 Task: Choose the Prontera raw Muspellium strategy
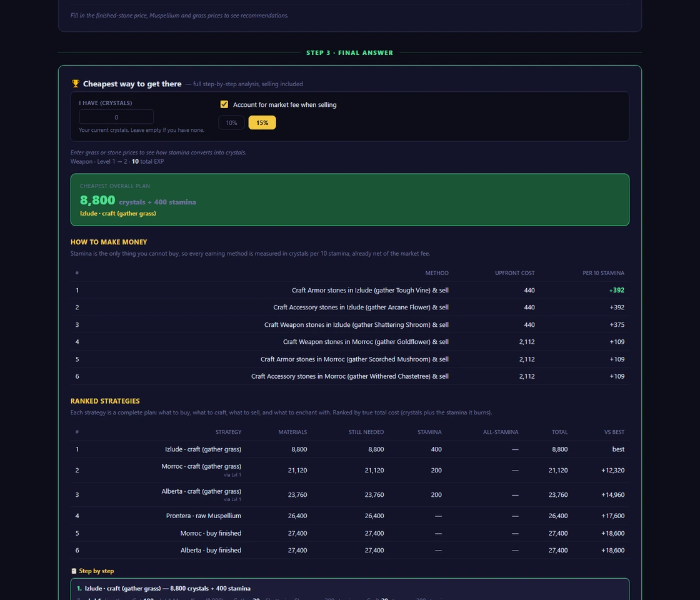coord(349,516)
